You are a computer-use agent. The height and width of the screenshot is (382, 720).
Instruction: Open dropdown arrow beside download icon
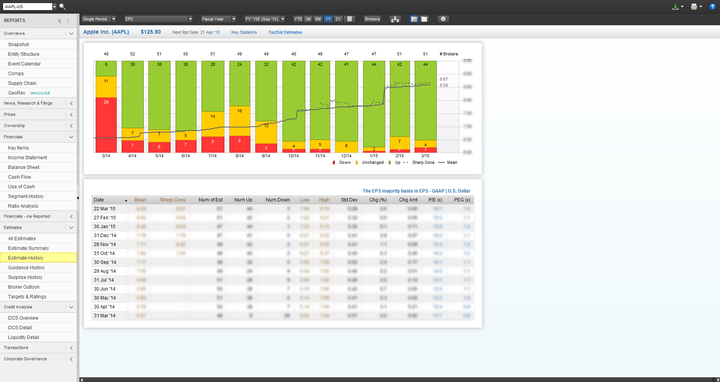pyautogui.click(x=682, y=7)
